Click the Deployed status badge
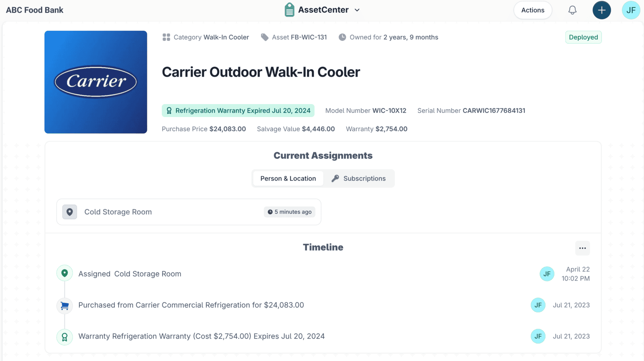644x361 pixels. coord(583,37)
